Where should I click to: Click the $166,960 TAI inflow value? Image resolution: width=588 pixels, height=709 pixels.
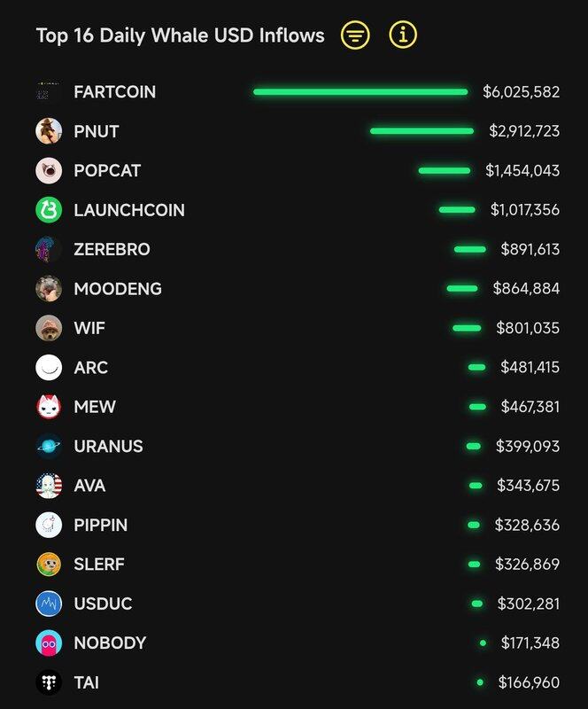click(x=529, y=682)
